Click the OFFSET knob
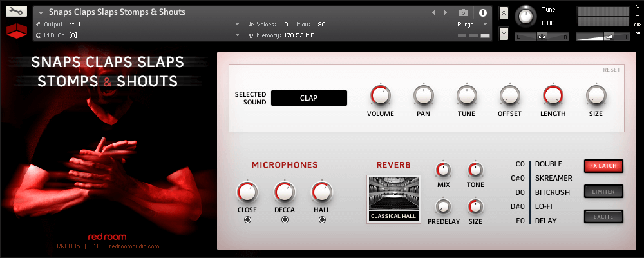 (509, 95)
